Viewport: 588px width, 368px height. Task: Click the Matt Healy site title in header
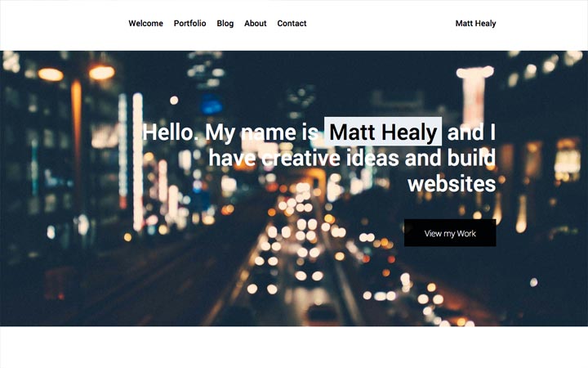point(475,23)
